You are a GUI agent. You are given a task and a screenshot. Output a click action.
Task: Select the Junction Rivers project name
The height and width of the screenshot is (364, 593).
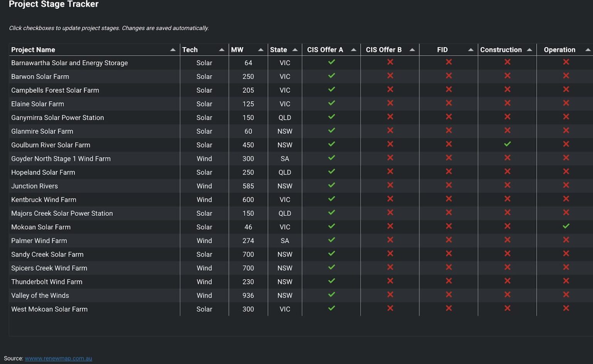(x=34, y=186)
